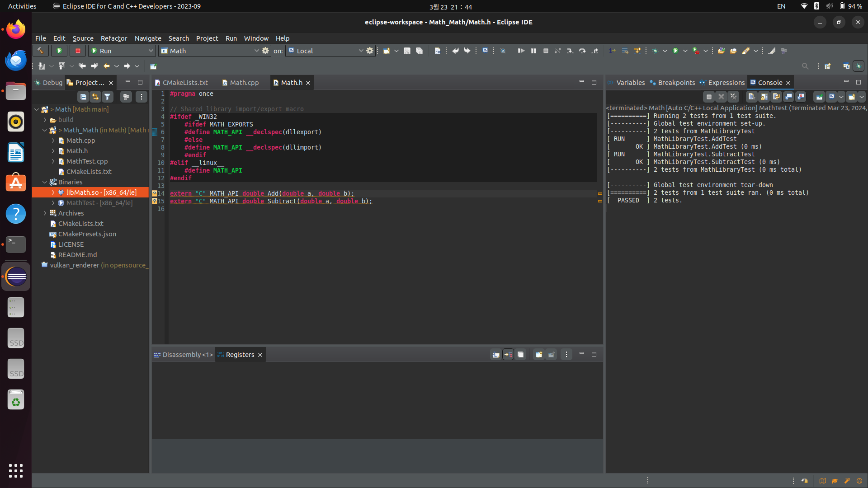Image resolution: width=868 pixels, height=488 pixels.
Task: Click the Open Perspective icon
Action: click(x=827, y=66)
